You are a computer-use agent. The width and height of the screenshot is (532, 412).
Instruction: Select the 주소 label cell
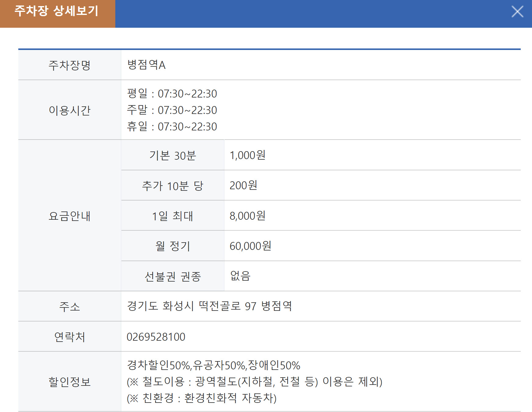tap(70, 306)
